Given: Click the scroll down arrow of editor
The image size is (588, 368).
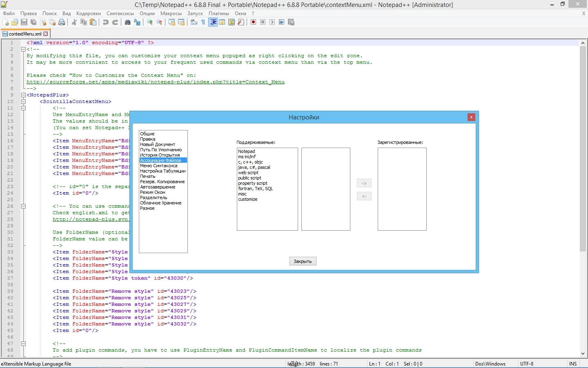Looking at the screenshot, I should coord(583,354).
